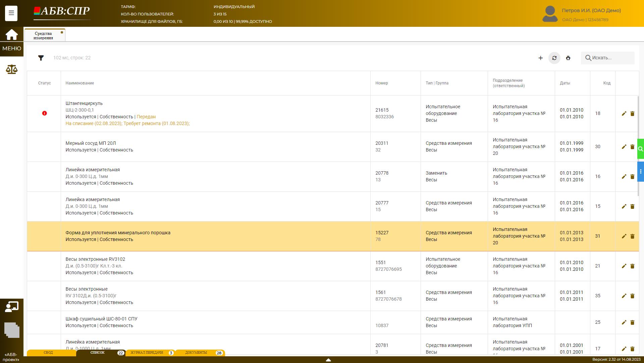Sort table by Наименование column header

tap(80, 83)
